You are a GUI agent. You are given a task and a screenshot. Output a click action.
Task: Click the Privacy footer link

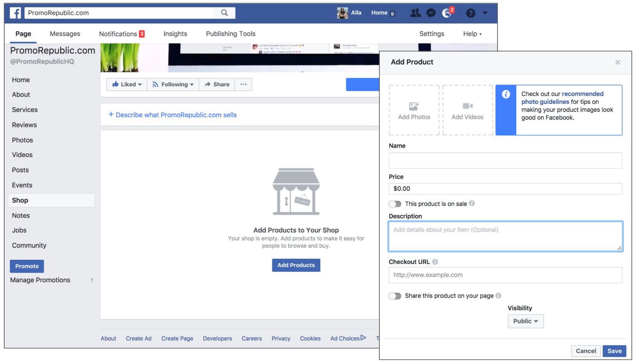tap(281, 338)
